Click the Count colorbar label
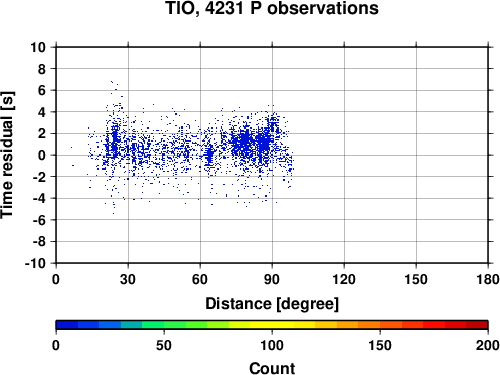 272,368
